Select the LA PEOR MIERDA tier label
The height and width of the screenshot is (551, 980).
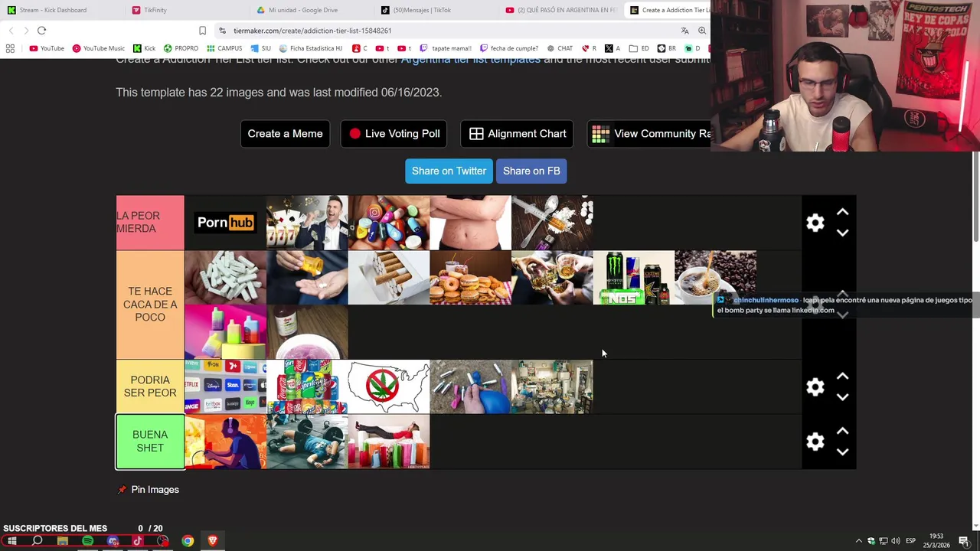[x=150, y=223]
